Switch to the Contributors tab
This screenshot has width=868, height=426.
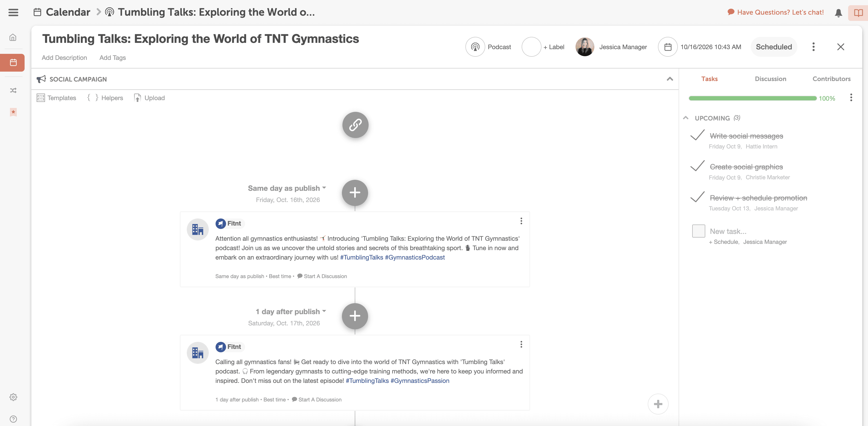click(831, 79)
